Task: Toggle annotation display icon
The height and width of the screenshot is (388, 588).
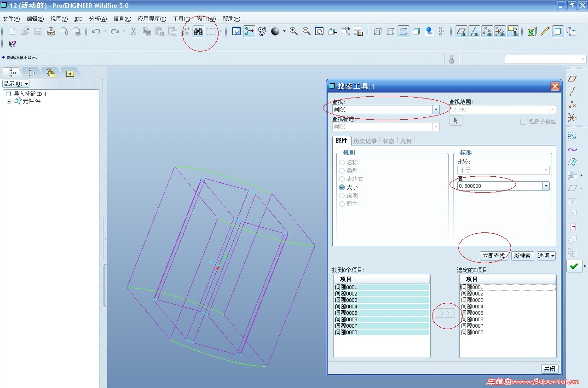Action: 513,31
